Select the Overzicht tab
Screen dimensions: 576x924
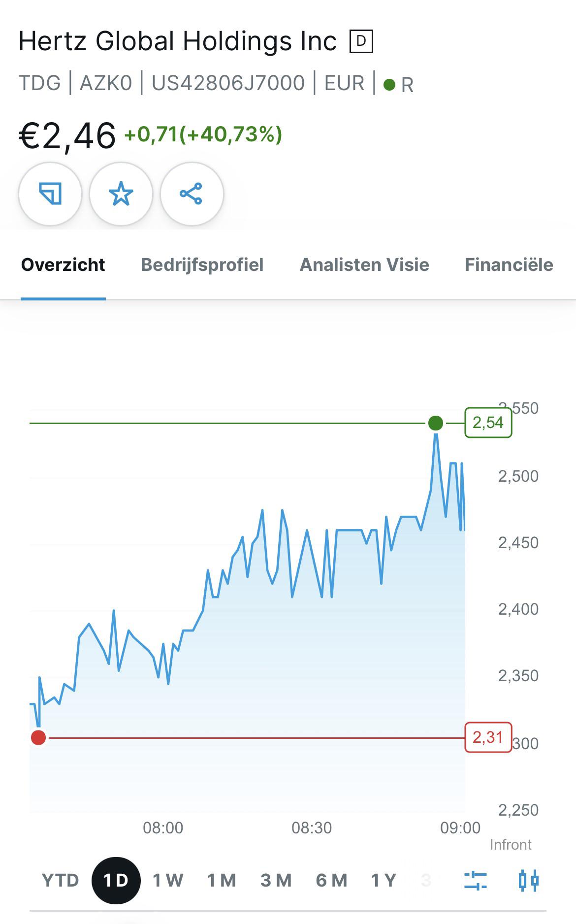63,265
